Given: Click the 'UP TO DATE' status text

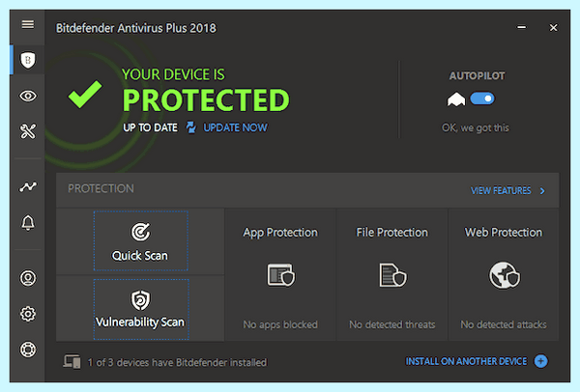Looking at the screenshot, I should 150,127.
